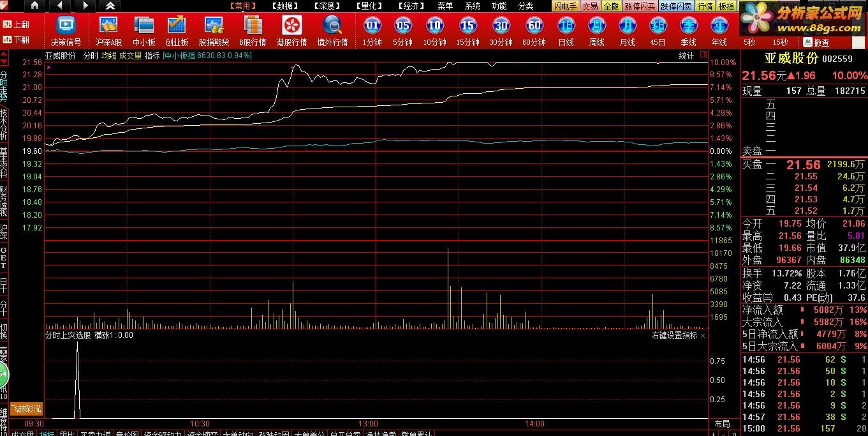Image resolution: width=868 pixels, height=436 pixels.
Task: Select the 大单动向 bottom tab
Action: [x=238, y=433]
